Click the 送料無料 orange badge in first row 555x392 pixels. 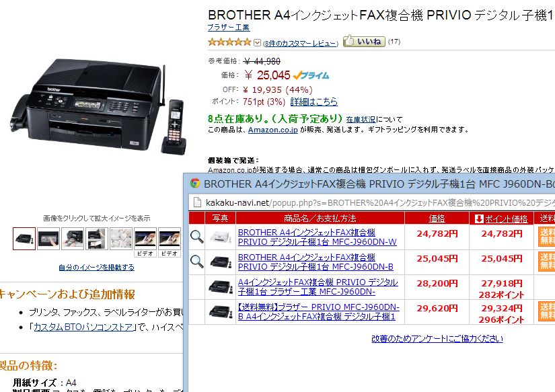pyautogui.click(x=546, y=237)
